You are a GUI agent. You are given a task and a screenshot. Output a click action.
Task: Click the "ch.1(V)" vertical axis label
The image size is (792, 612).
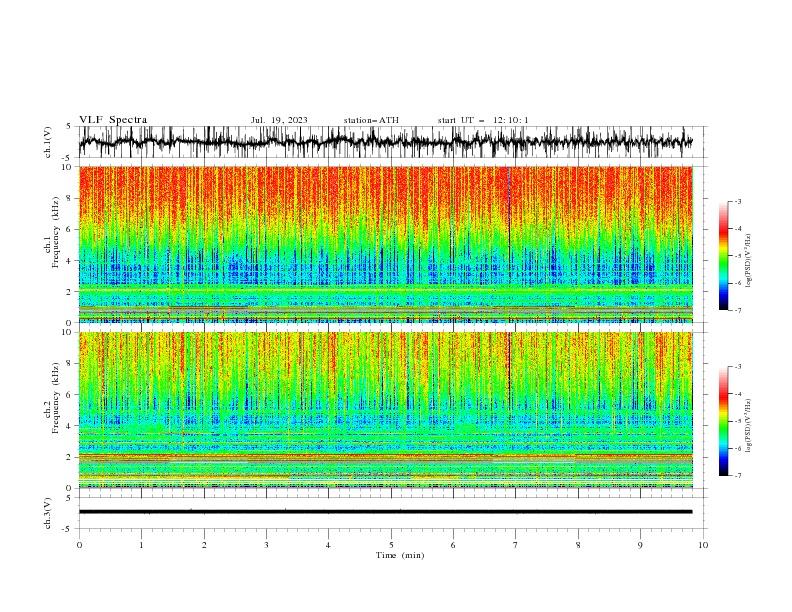tap(48, 142)
